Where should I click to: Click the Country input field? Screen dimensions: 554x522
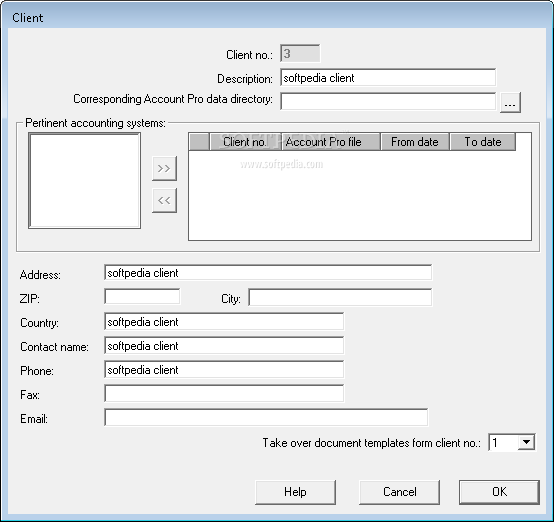(x=224, y=321)
